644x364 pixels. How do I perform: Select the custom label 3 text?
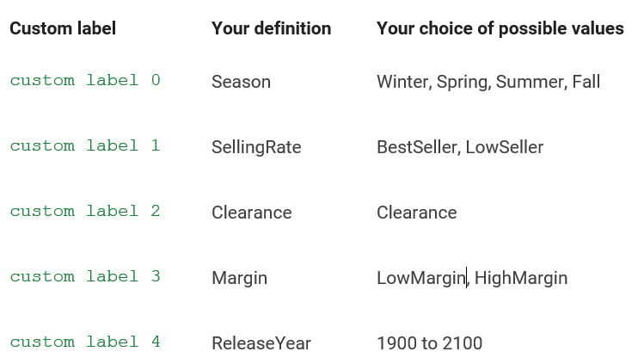pyautogui.click(x=85, y=276)
